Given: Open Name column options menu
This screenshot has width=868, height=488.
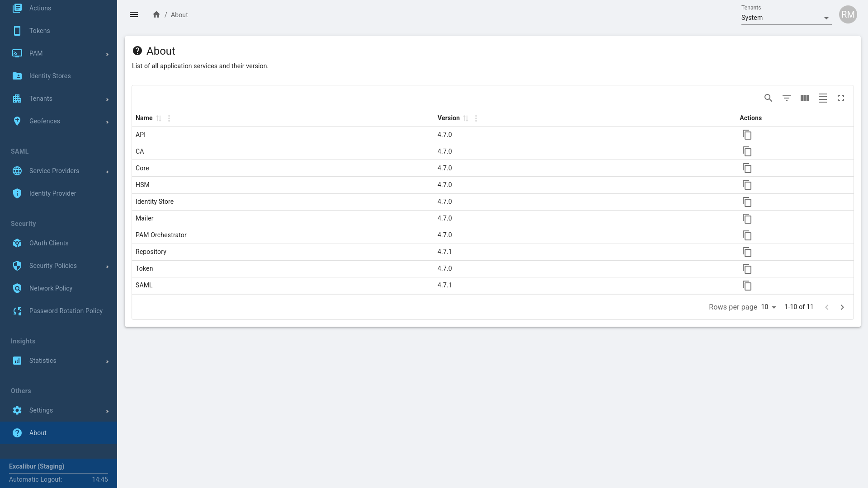Looking at the screenshot, I should (x=169, y=118).
